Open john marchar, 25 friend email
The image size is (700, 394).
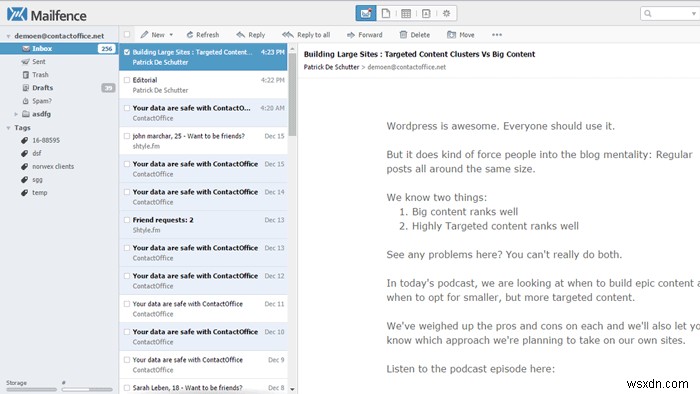click(203, 141)
